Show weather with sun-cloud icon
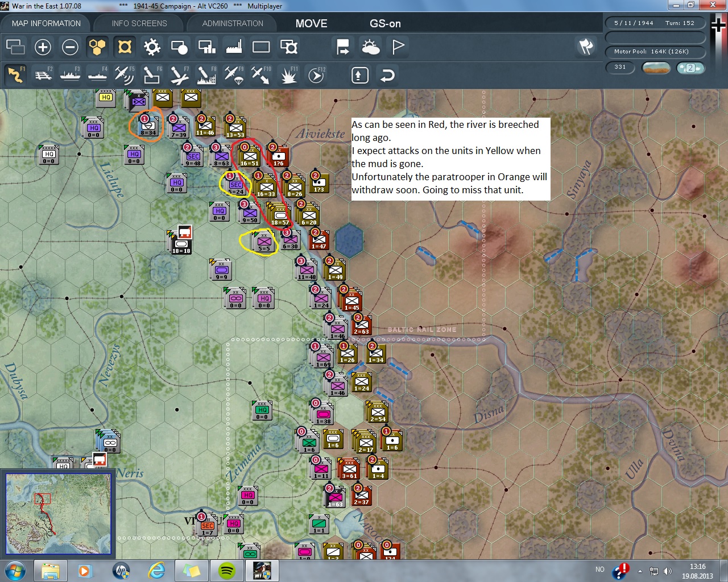Viewport: 728px width, 582px height. pos(370,47)
